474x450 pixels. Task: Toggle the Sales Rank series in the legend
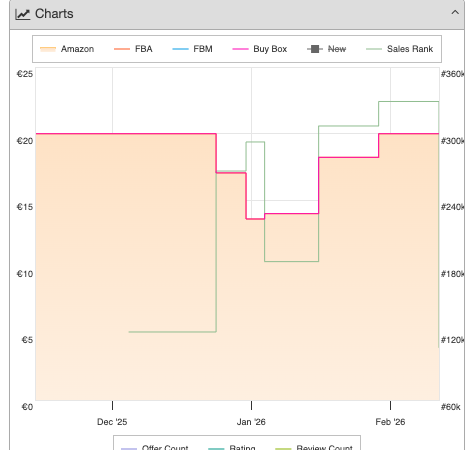coord(399,49)
